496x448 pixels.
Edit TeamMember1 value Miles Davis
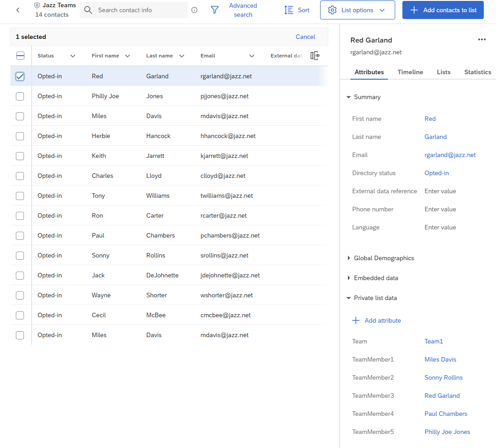pyautogui.click(x=440, y=359)
